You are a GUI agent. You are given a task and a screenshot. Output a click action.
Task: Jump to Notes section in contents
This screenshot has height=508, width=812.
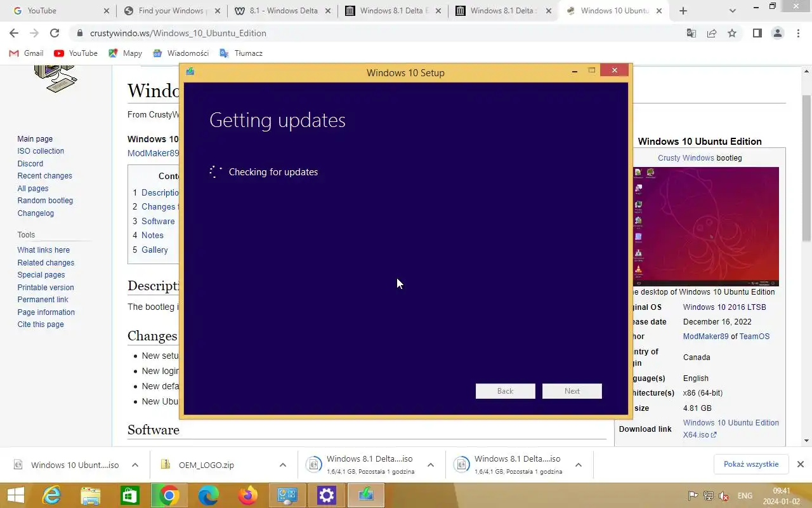152,235
